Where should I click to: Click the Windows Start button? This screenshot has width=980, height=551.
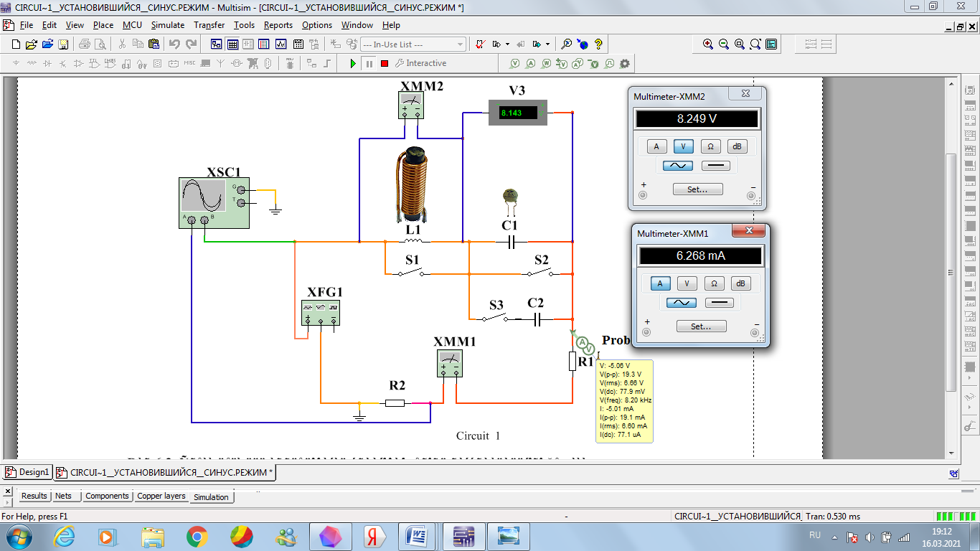coord(19,536)
